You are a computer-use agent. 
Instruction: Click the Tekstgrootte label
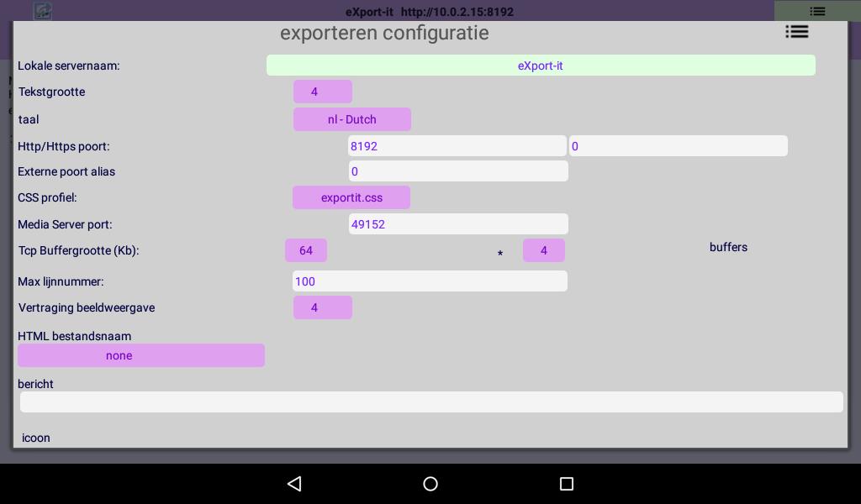tap(51, 92)
